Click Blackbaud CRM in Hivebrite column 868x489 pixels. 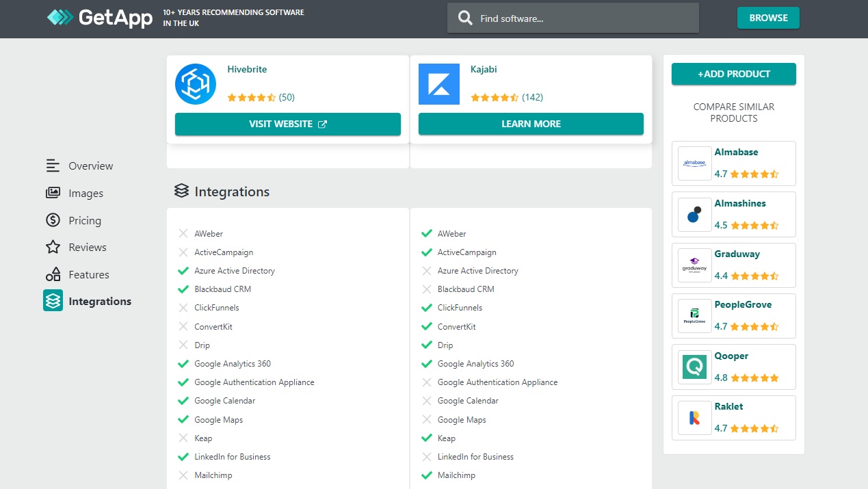[x=222, y=289]
